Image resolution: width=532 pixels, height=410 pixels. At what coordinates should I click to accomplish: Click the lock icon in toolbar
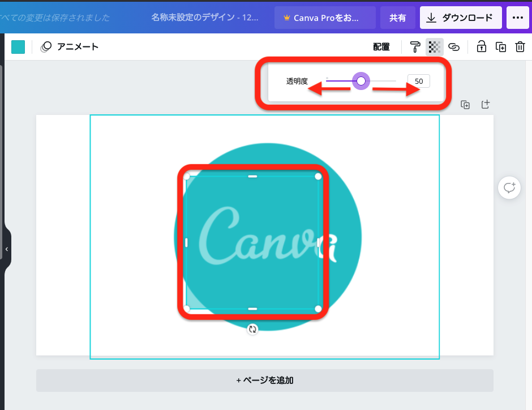click(x=482, y=46)
